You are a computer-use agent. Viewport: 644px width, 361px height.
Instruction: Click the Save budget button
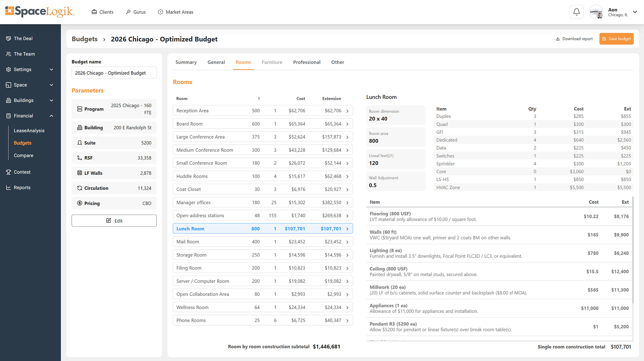(616, 39)
